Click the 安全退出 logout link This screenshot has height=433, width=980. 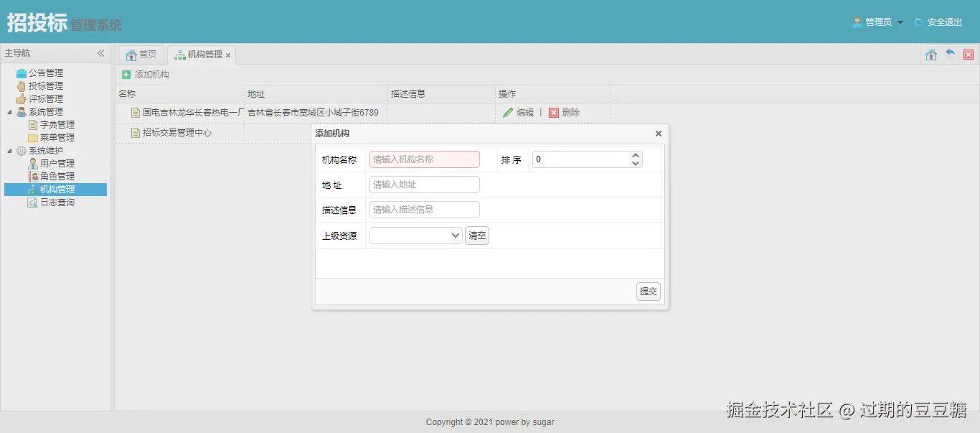pos(945,22)
